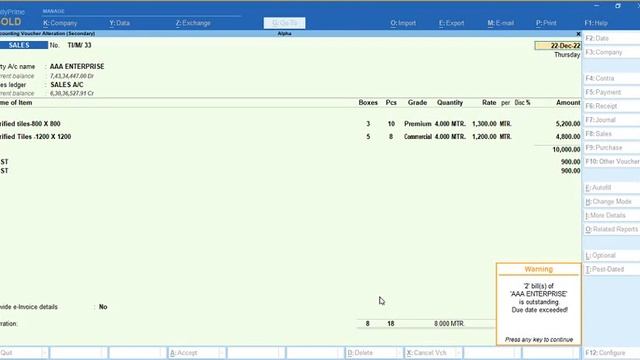The image size is (640, 360).
Task: Select the Vitrified Tiles -1200 X 1200 item row
Action: tap(290, 137)
